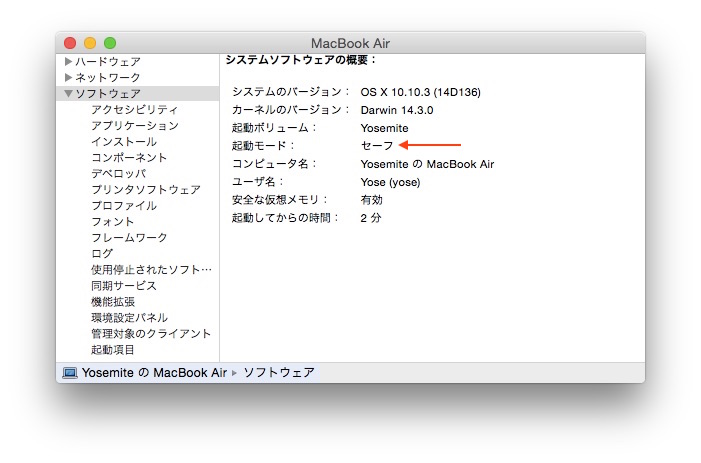The height and width of the screenshot is (463, 701).
Task: Select ネットワーク in the sidebar
Action: [108, 77]
